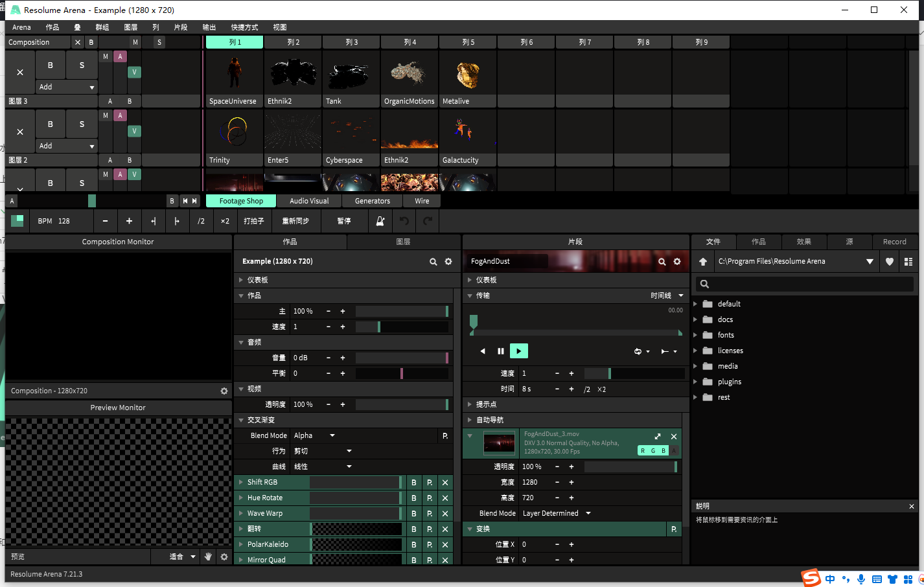Jump to next column arrow beside crossfader B
924x587 pixels.
(194, 201)
